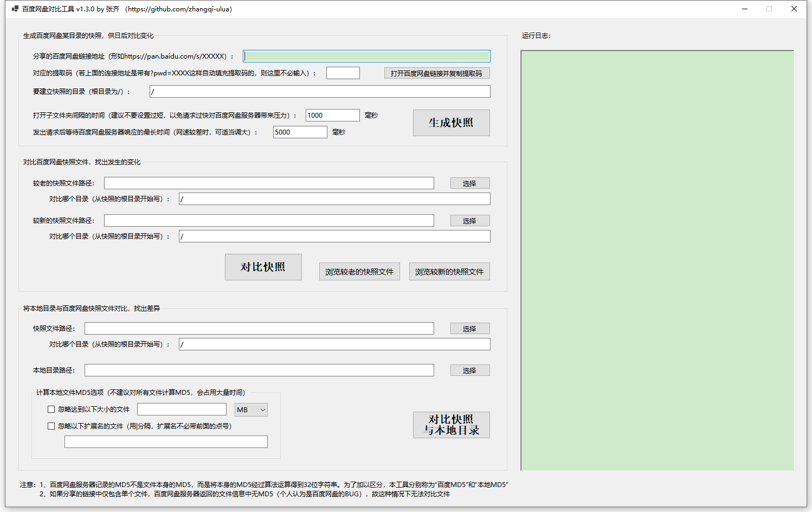The height and width of the screenshot is (512, 812).
Task: Enable 忽略以下扩展名的文件 checkbox
Action: (x=51, y=426)
